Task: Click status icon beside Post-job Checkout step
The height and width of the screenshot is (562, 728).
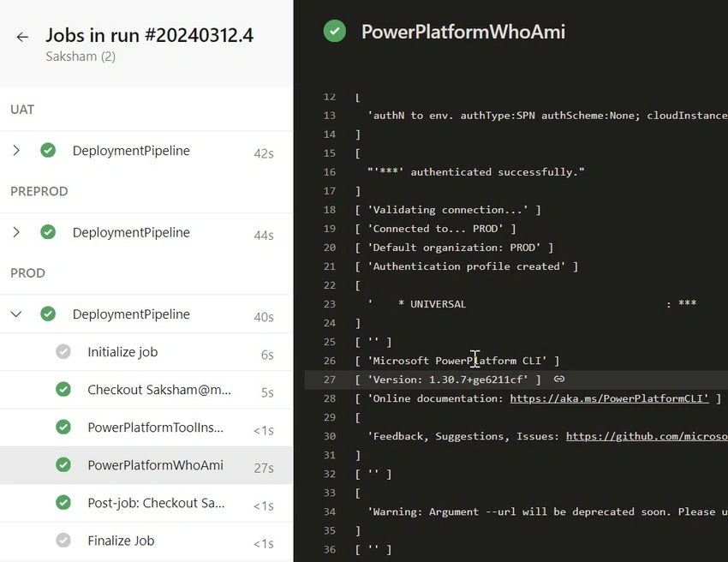Action: 63,503
